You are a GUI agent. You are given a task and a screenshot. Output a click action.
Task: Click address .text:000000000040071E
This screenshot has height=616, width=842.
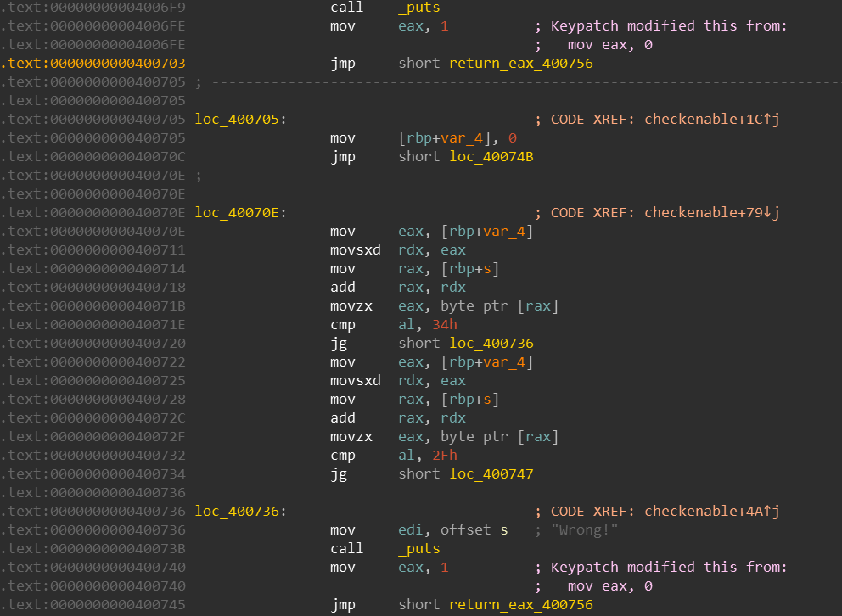[x=93, y=325]
